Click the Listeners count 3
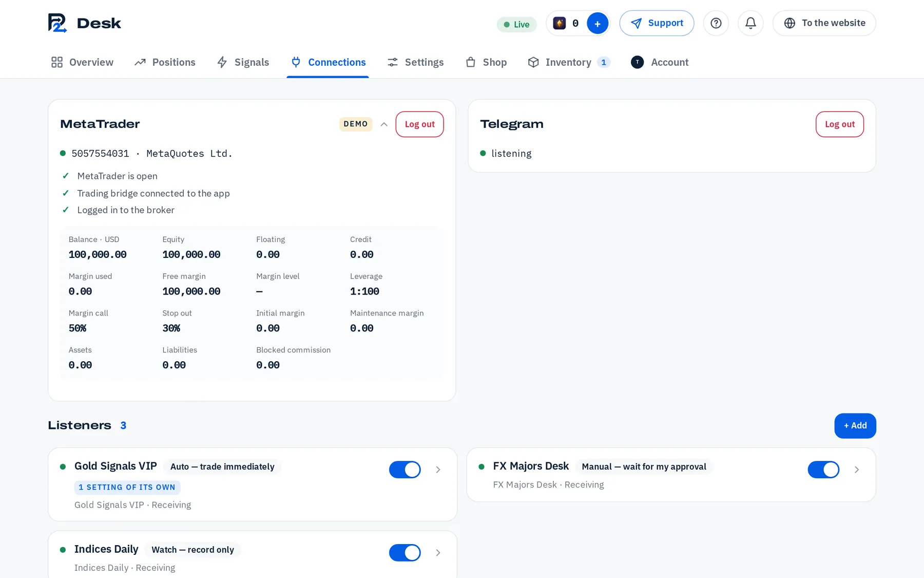Viewport: 924px width, 578px height. pos(123,425)
